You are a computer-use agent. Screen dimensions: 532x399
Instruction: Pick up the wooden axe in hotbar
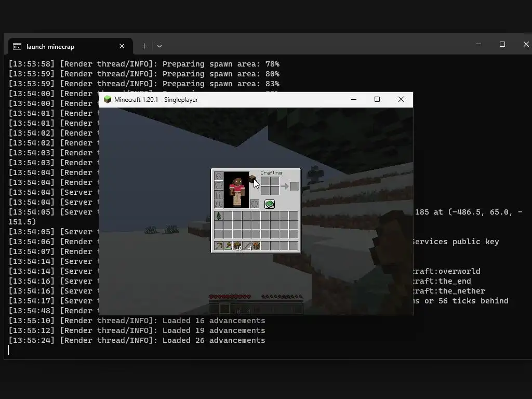[228, 245]
